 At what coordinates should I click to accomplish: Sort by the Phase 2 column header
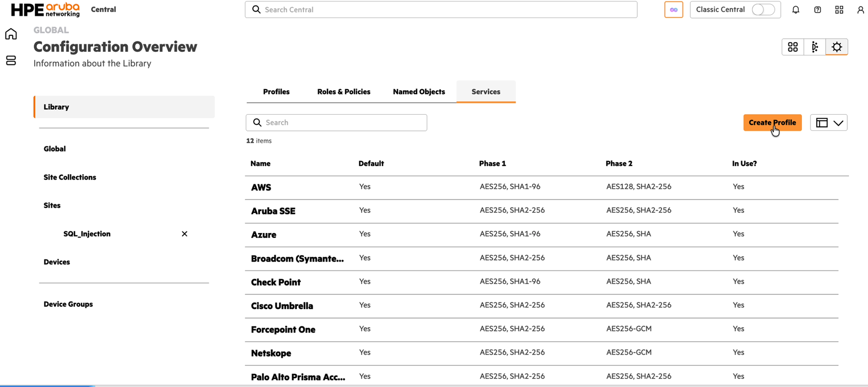tap(619, 164)
